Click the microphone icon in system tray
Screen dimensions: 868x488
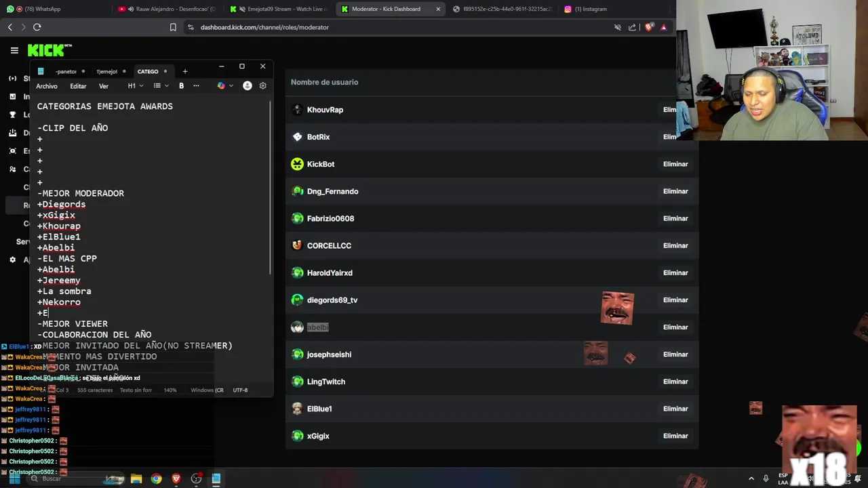click(766, 479)
